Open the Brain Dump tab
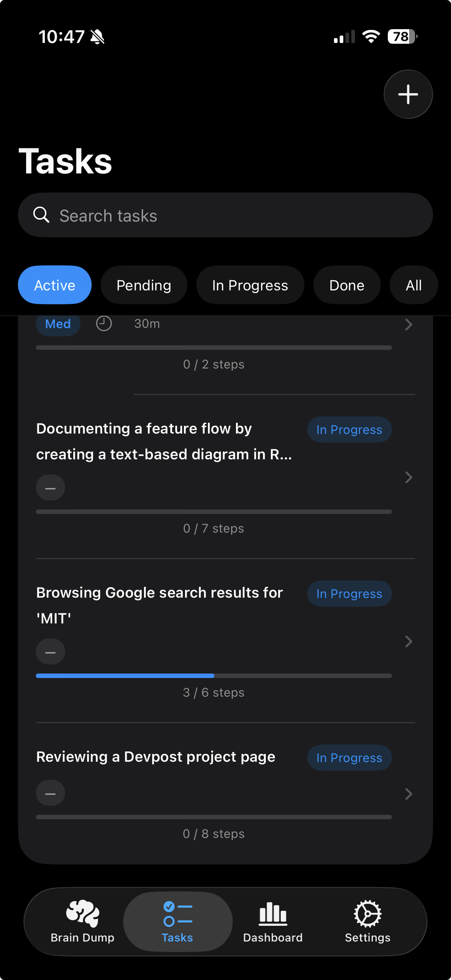Image resolution: width=451 pixels, height=980 pixels. click(83, 921)
